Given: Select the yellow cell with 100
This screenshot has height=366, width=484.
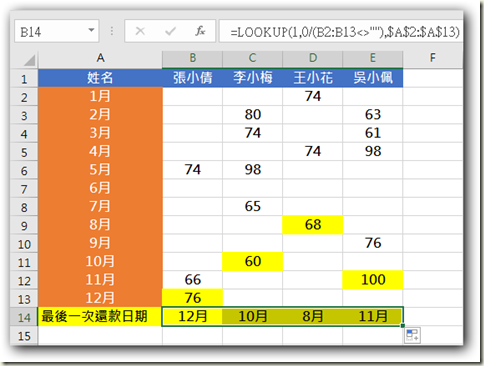Looking at the screenshot, I should 373,280.
